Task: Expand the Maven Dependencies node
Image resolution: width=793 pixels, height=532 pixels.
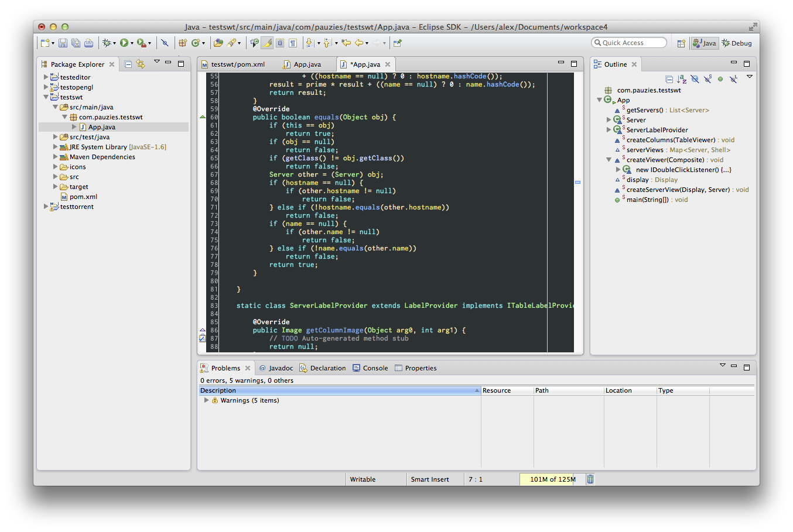Action: (x=55, y=157)
